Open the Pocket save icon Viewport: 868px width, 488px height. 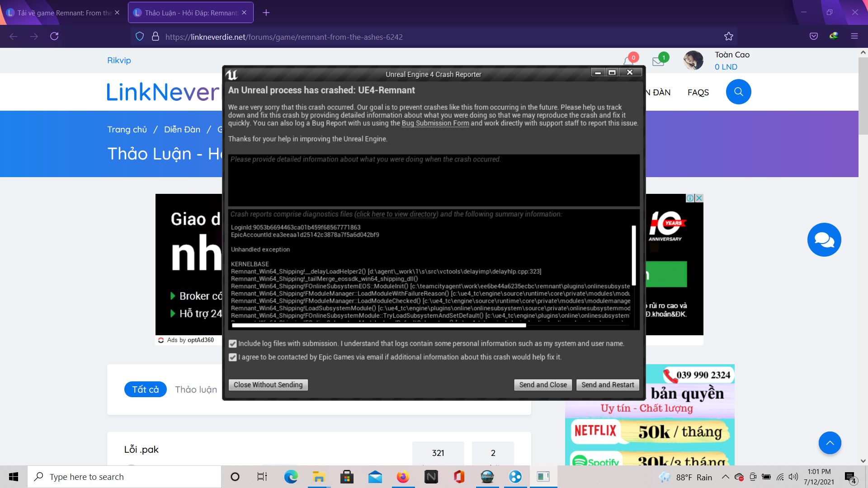813,37
